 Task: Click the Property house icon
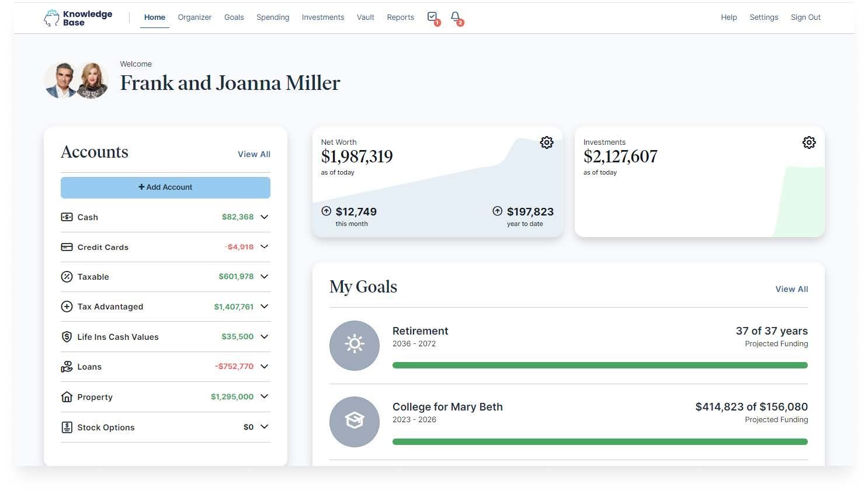67,397
